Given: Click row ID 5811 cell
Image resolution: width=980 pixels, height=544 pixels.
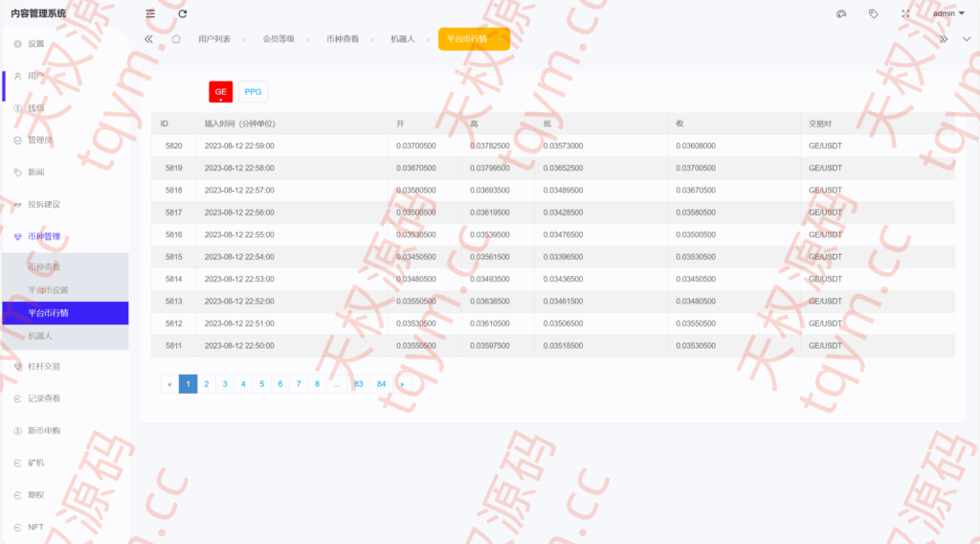Looking at the screenshot, I should point(174,345).
